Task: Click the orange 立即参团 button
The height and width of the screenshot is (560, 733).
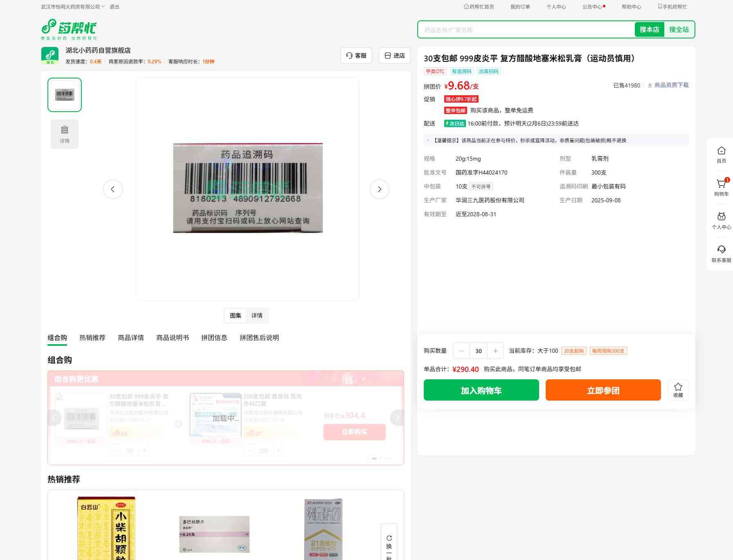Action: click(x=603, y=390)
